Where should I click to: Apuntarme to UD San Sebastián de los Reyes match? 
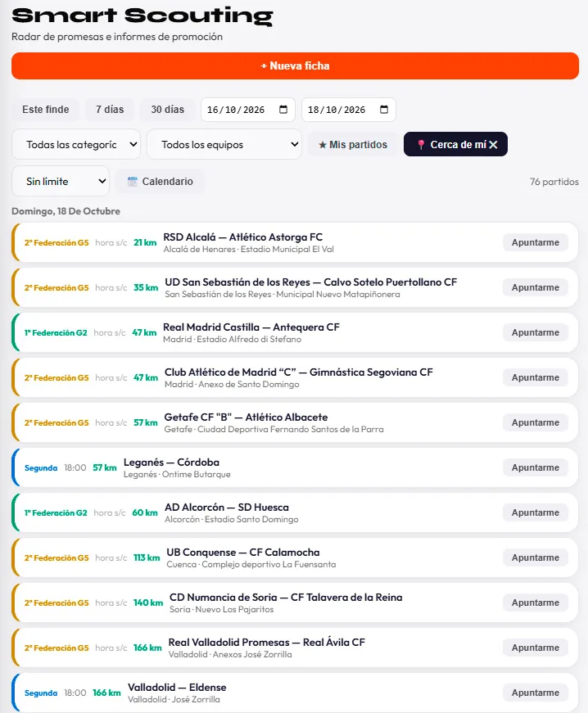[x=536, y=287]
